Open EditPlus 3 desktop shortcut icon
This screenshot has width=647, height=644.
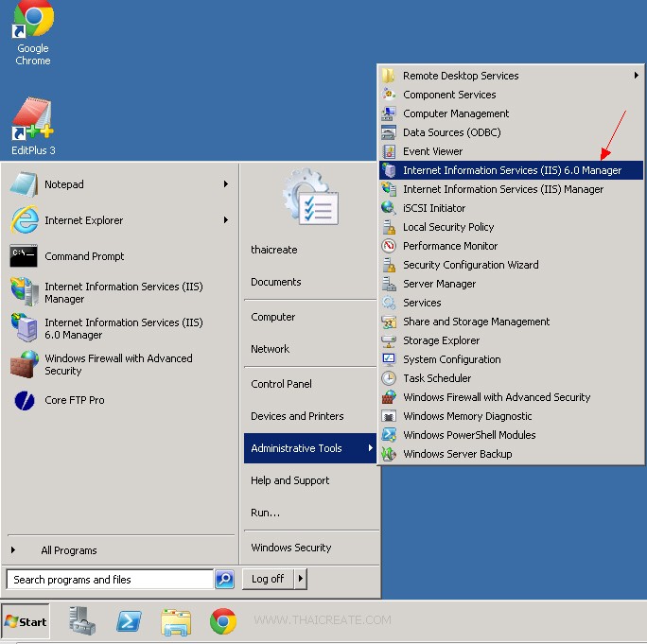[32, 118]
